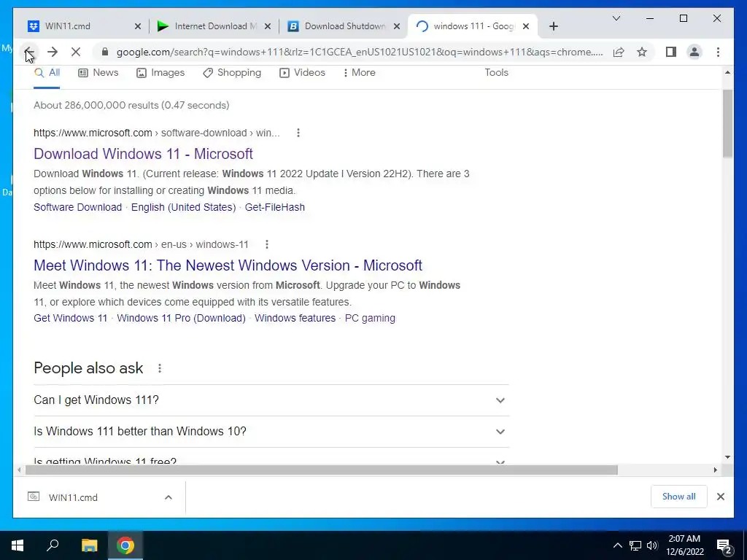Click the Software Download sitelink

click(77, 207)
